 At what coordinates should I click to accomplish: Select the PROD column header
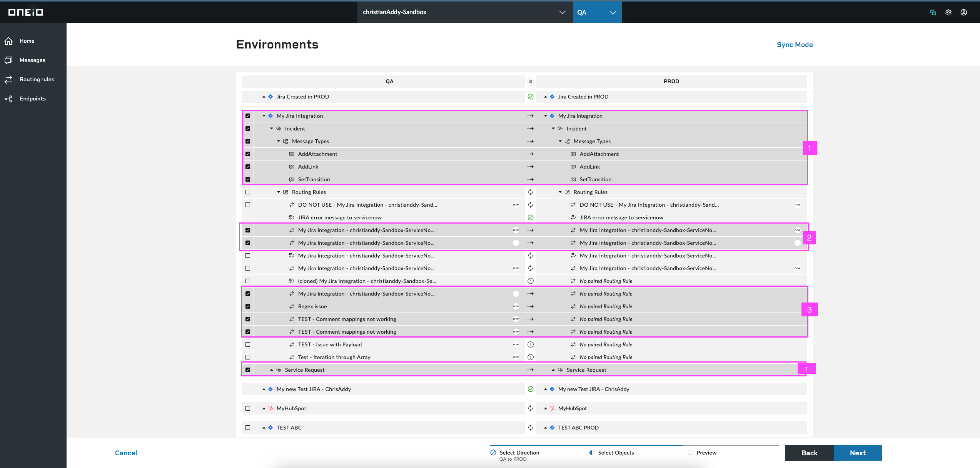[x=671, y=82]
